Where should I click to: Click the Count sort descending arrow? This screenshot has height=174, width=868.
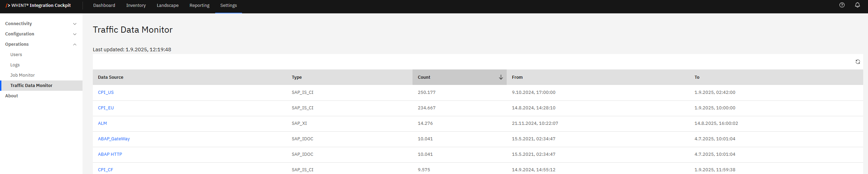(x=501, y=77)
